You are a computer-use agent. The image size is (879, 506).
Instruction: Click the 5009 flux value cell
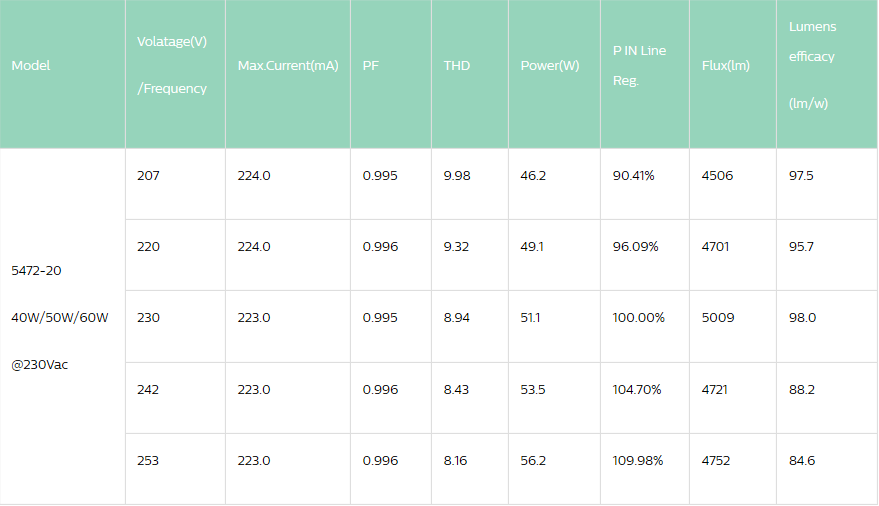718,318
